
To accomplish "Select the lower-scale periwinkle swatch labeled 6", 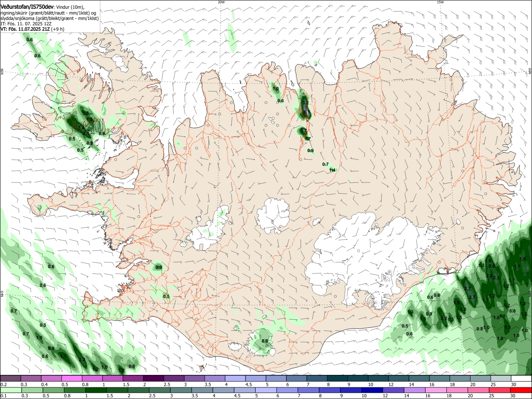I will tap(286, 390).
